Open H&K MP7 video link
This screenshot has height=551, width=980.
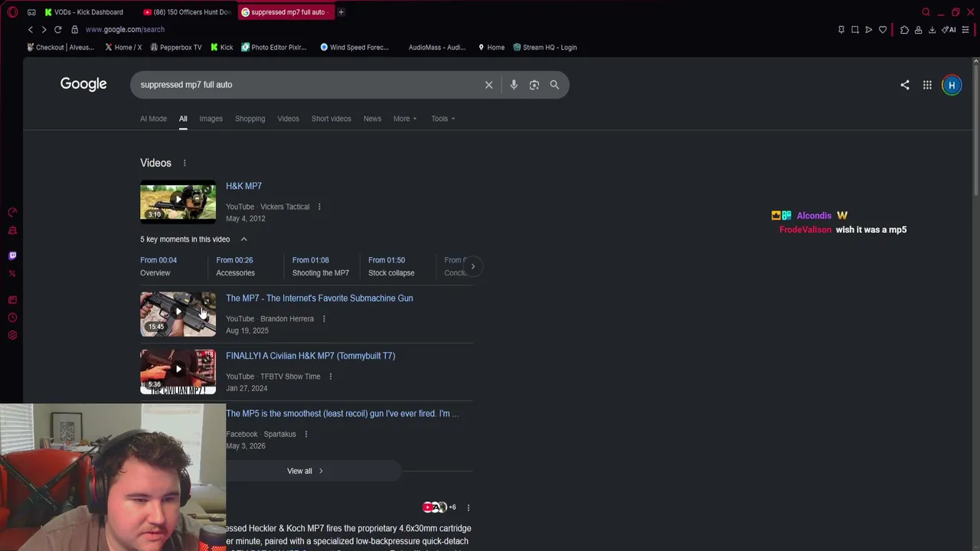pos(243,186)
